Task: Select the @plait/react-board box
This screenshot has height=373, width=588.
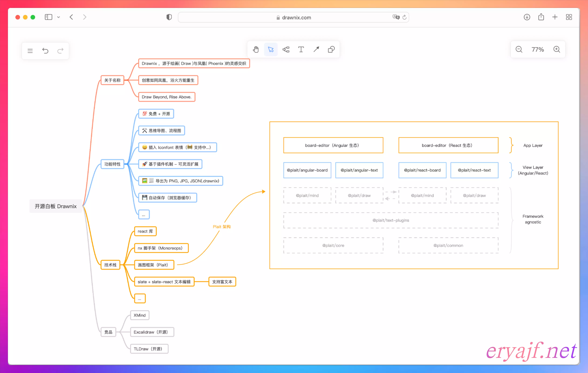Action: tap(422, 170)
